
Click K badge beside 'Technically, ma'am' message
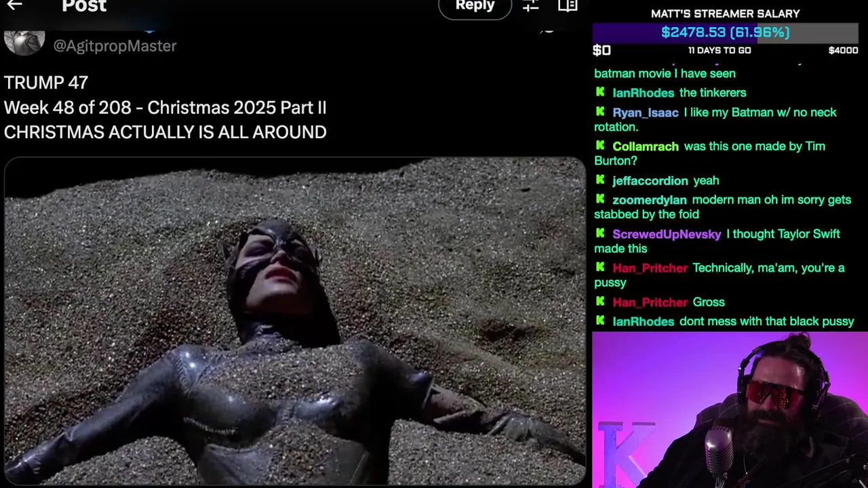tap(600, 268)
